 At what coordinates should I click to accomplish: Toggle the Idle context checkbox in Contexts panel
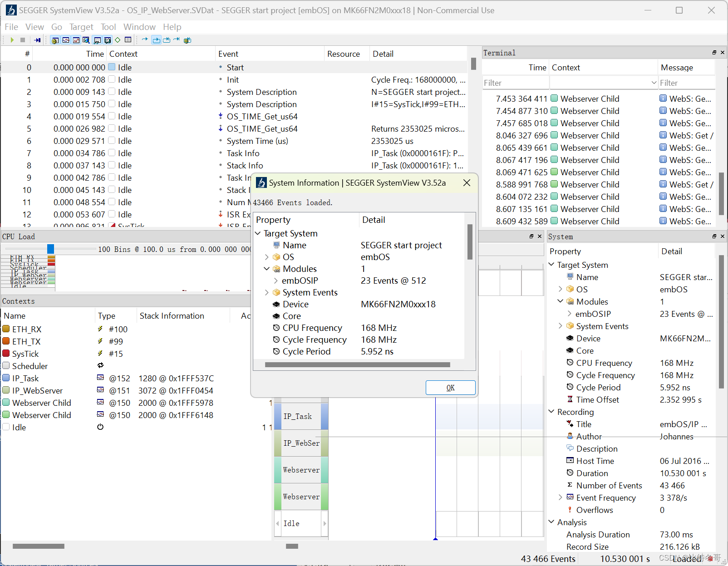pyautogui.click(x=6, y=427)
